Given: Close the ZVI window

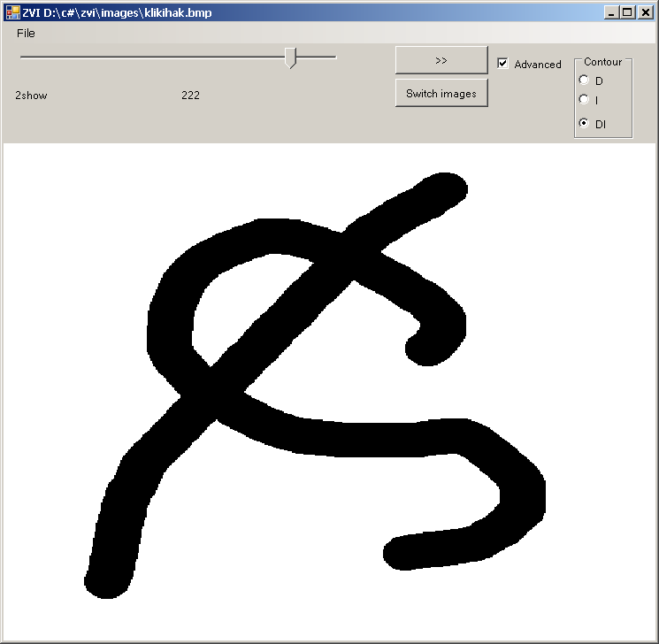Looking at the screenshot, I should [645, 12].
